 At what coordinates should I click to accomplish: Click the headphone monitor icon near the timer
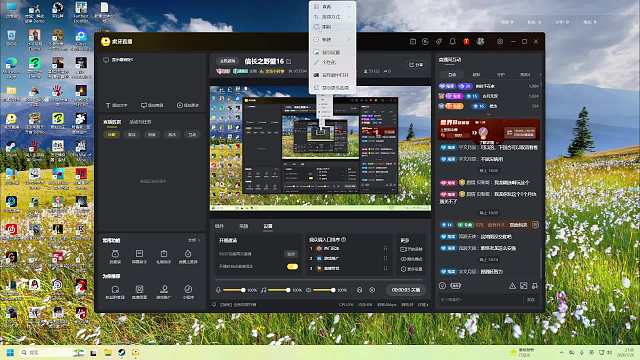(359, 290)
